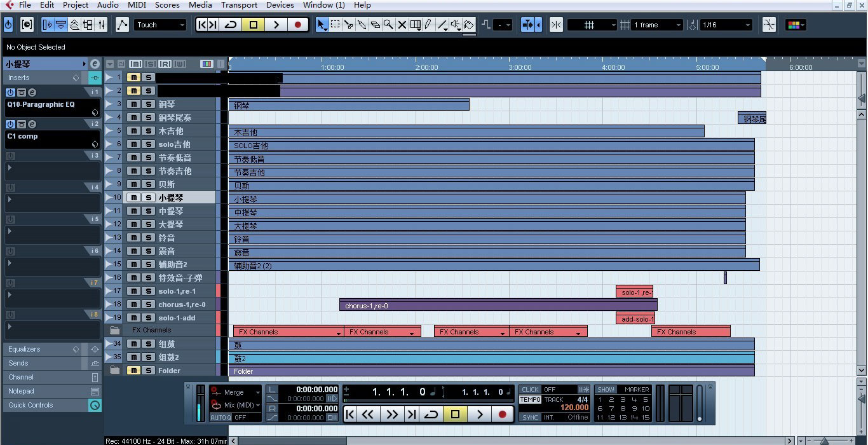Select the Erase tool
This screenshot has height=445, width=868.
point(375,25)
